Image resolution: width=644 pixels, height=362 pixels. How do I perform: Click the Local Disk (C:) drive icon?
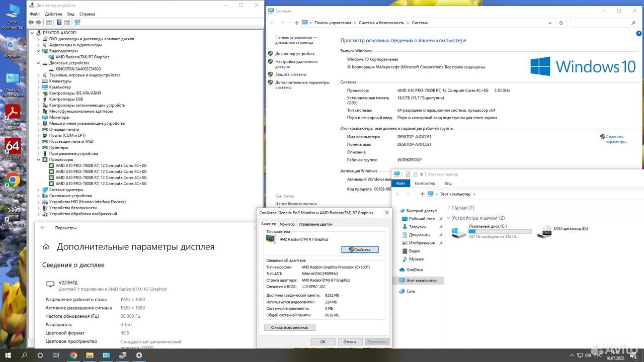coord(459,232)
